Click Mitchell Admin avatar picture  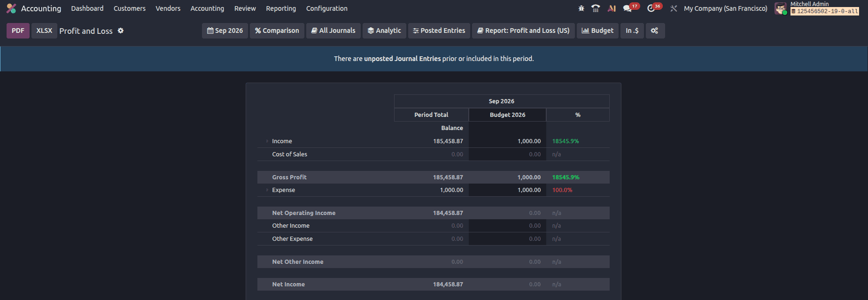coord(781,8)
